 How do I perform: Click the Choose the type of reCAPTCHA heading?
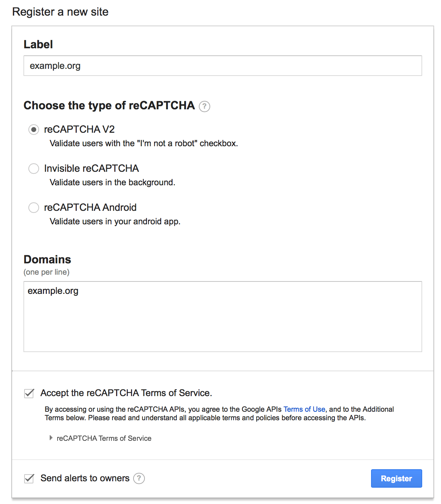[x=109, y=105]
